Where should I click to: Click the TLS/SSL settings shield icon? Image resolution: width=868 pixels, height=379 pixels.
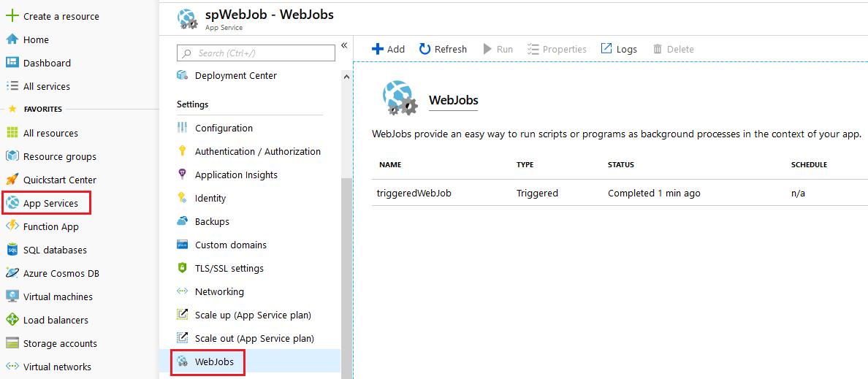(x=182, y=268)
